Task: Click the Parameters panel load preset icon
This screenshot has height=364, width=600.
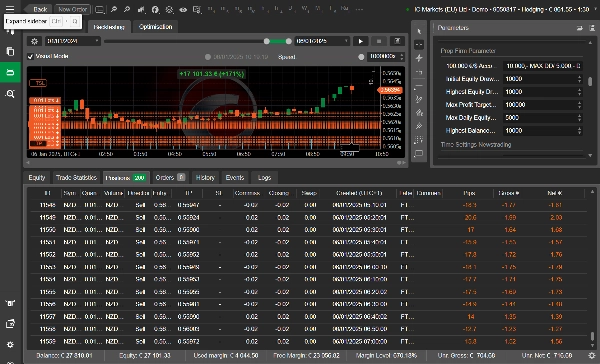Action: pyautogui.click(x=580, y=28)
